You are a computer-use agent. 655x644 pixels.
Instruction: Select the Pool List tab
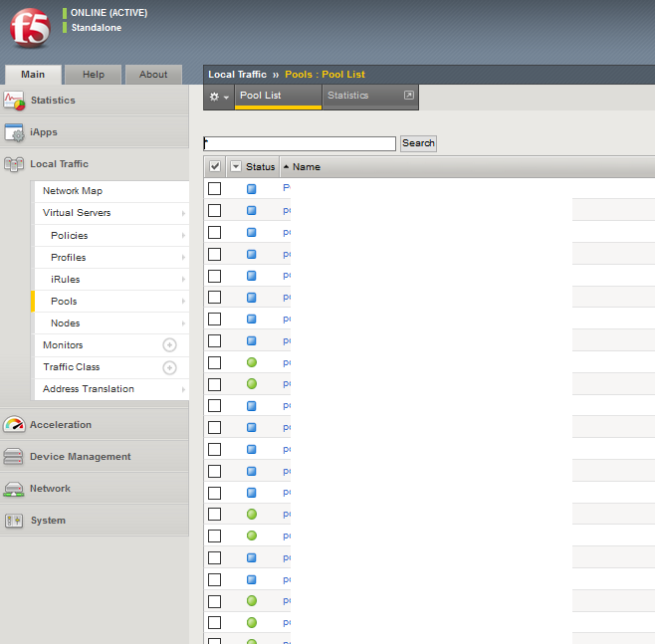tap(278, 97)
